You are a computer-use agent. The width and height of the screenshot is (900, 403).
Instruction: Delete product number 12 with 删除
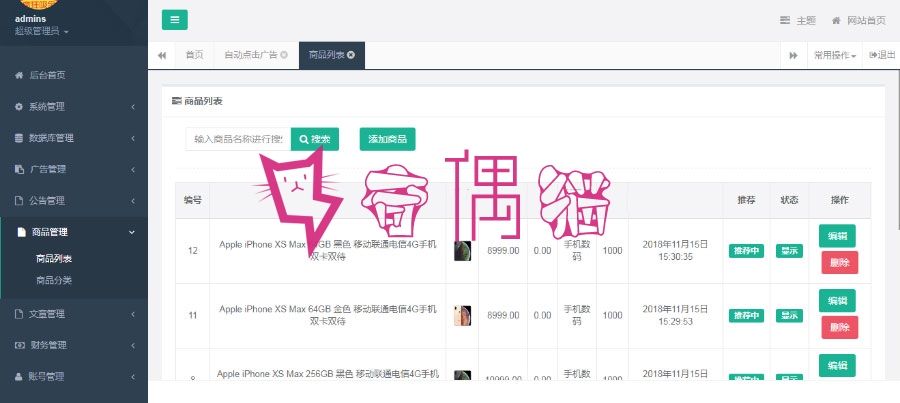840,262
